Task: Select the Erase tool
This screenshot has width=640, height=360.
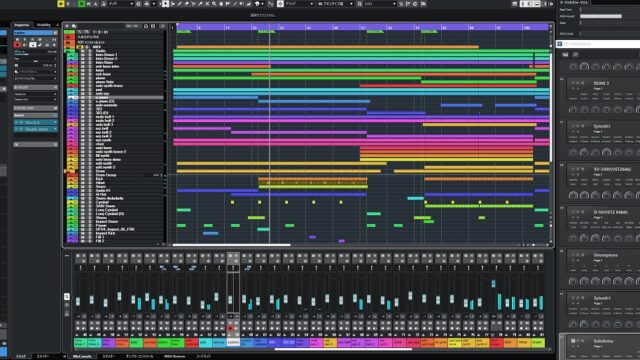Action: (187, 4)
